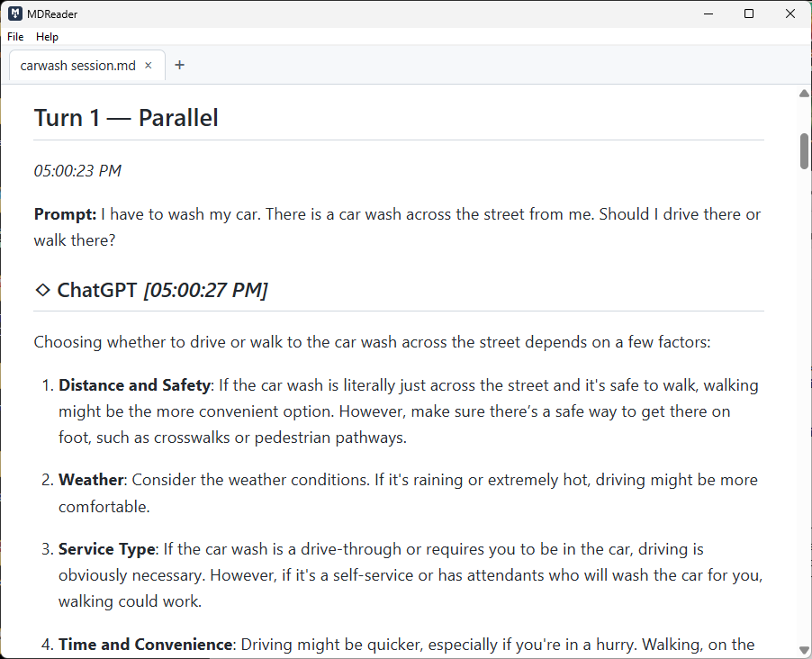Open a new tab with the plus icon
The width and height of the screenshot is (812, 659).
pyautogui.click(x=179, y=65)
